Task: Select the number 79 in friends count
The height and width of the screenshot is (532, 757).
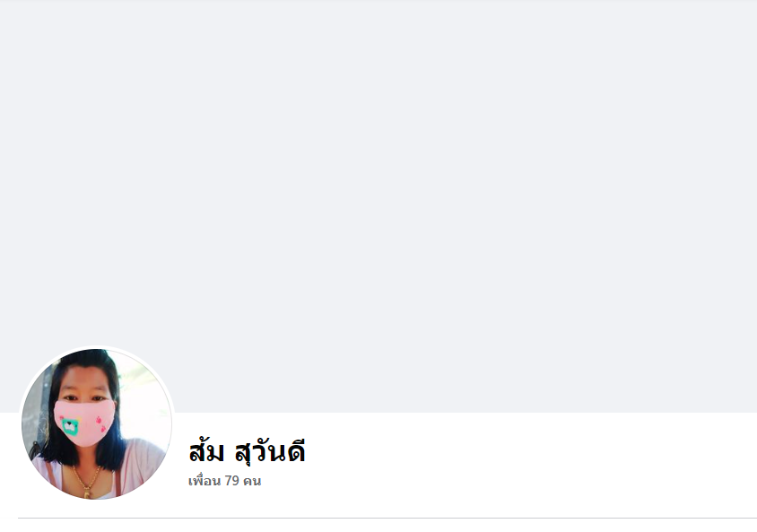Action: [x=231, y=481]
